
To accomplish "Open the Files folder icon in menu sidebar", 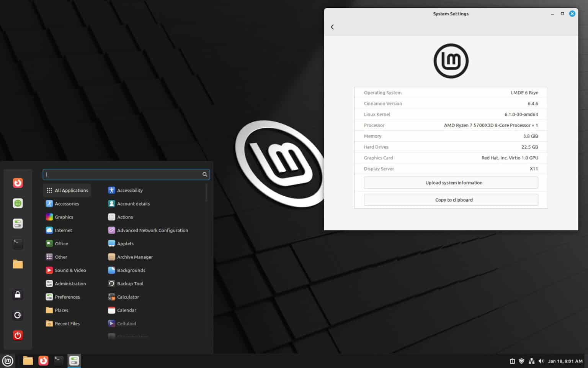I will (x=18, y=264).
